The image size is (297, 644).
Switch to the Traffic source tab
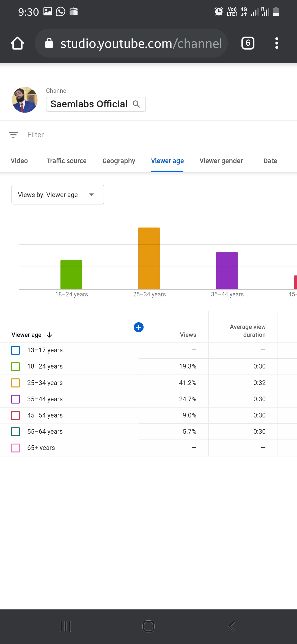pyautogui.click(x=67, y=161)
